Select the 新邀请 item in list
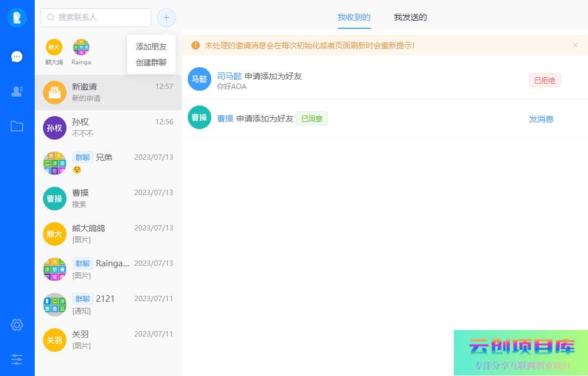Viewport: 588px width, 376px height. [108, 92]
